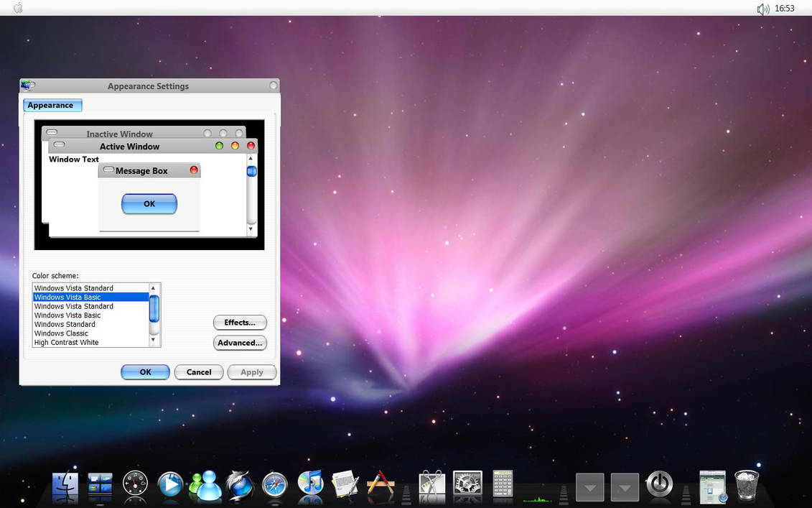Screen dimensions: 812x508
Task: Open iTunes from the dock
Action: coord(310,486)
